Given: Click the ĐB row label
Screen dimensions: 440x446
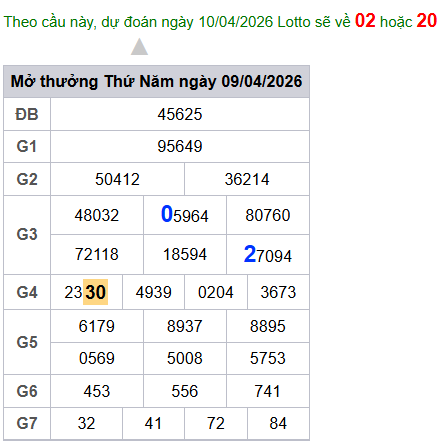Looking at the screenshot, I should tap(27, 114).
